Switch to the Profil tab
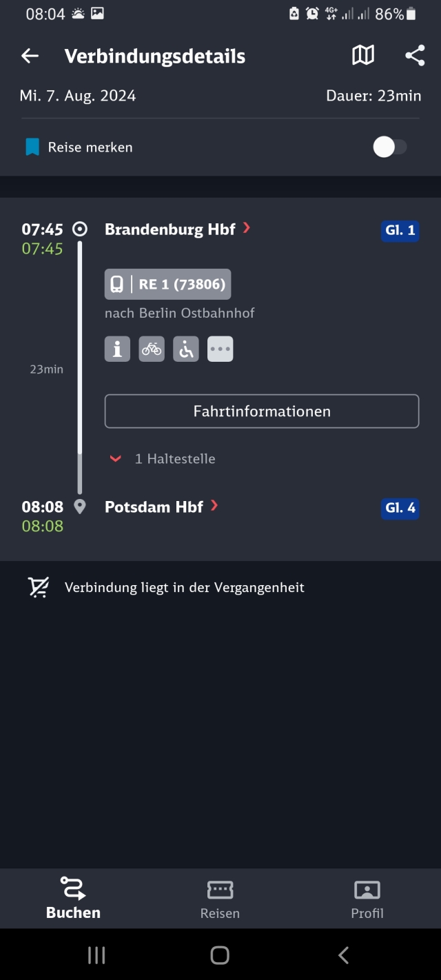441x980 pixels. (367, 899)
